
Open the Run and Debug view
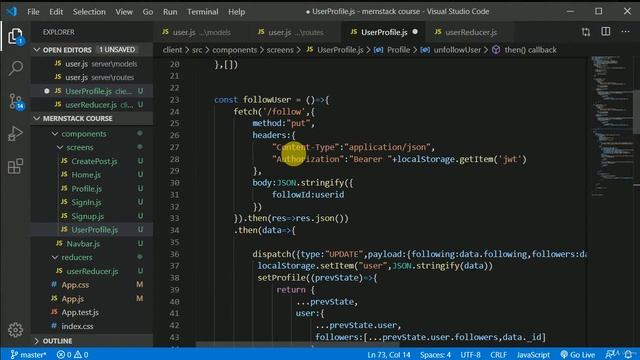pyautogui.click(x=16, y=133)
